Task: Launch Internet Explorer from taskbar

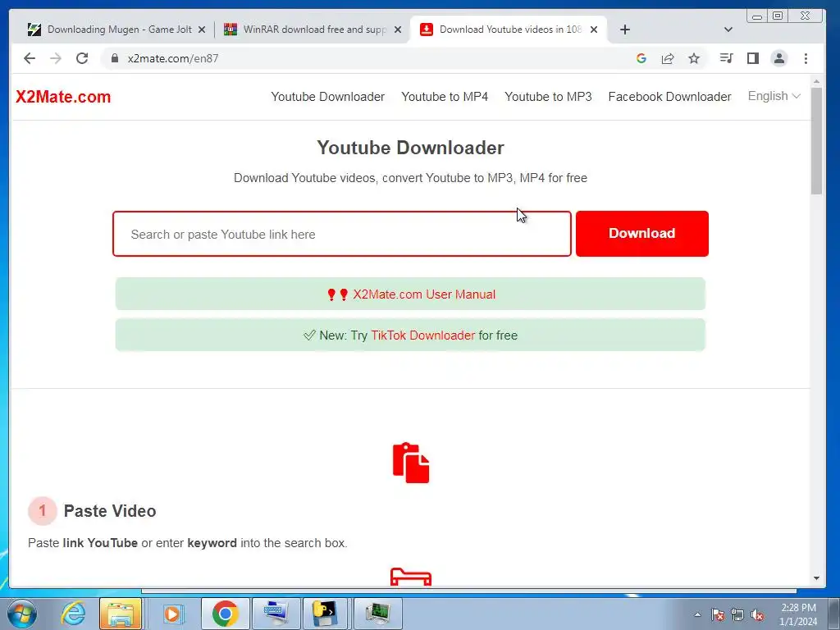Action: [x=73, y=614]
